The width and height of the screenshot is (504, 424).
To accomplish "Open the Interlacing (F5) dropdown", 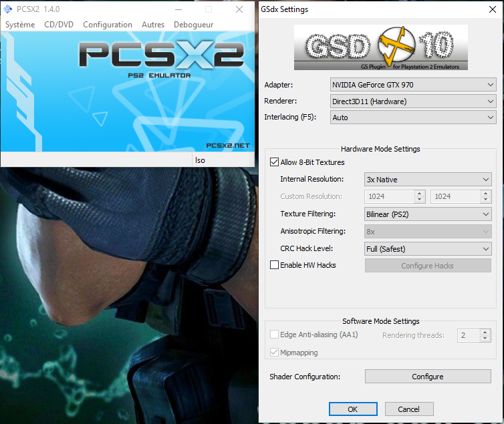I will [x=413, y=118].
